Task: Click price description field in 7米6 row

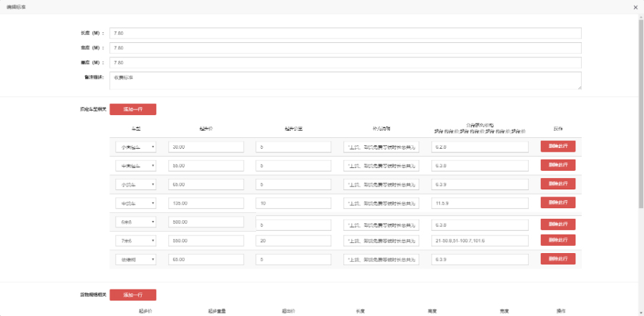Action: click(381, 240)
